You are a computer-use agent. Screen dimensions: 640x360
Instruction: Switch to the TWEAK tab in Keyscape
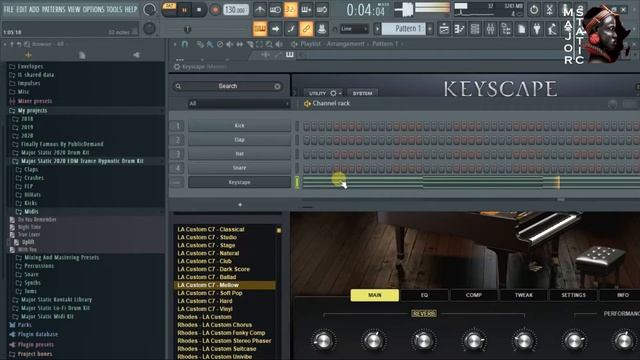pyautogui.click(x=524, y=295)
